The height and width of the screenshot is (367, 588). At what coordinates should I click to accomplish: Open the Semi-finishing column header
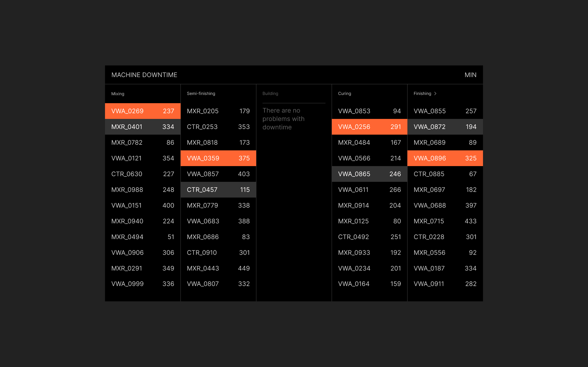click(201, 94)
